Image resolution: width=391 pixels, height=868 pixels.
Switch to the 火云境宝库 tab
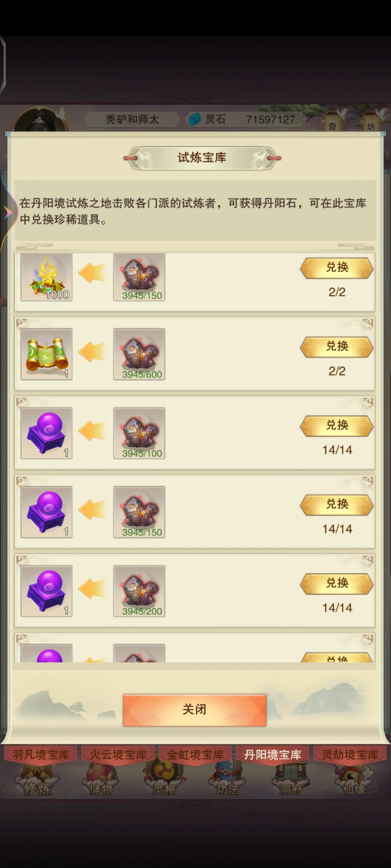tap(118, 755)
